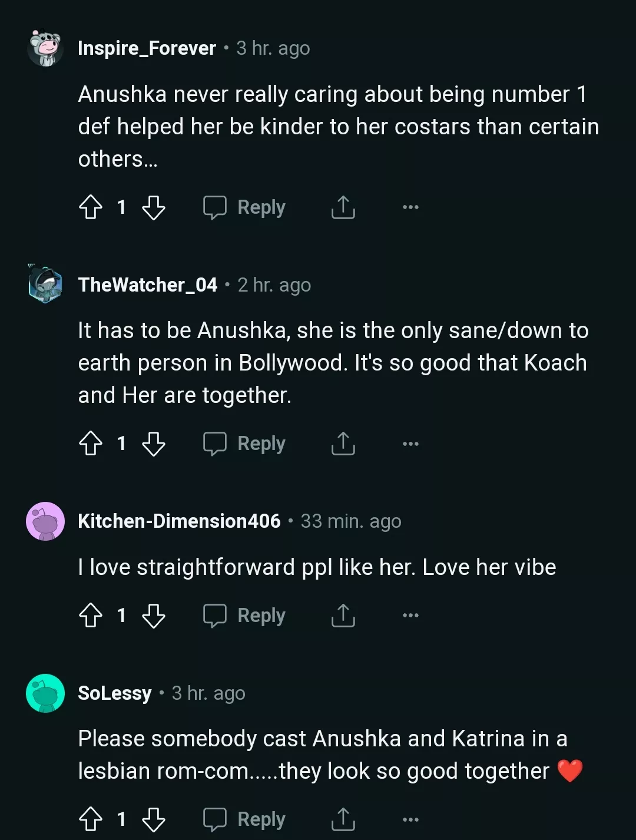This screenshot has width=636, height=840.
Task: Upvote Inspire_Forever's comment
Action: (x=91, y=207)
